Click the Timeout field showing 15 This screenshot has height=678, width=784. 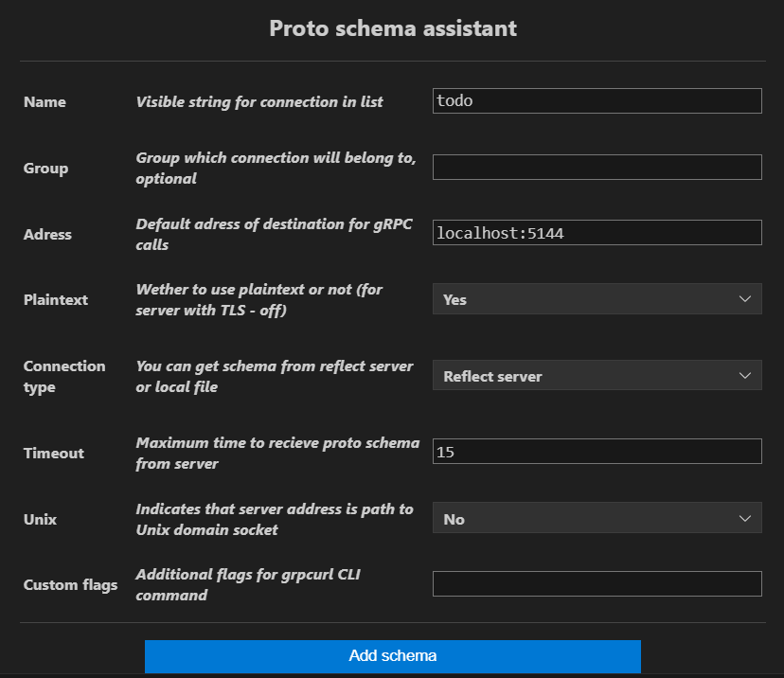tap(597, 452)
